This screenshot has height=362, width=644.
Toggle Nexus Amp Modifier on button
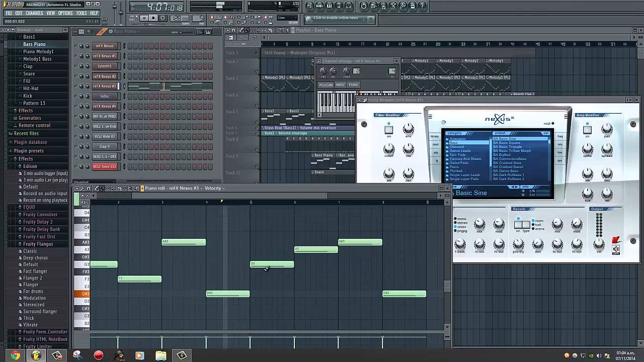tap(587, 130)
